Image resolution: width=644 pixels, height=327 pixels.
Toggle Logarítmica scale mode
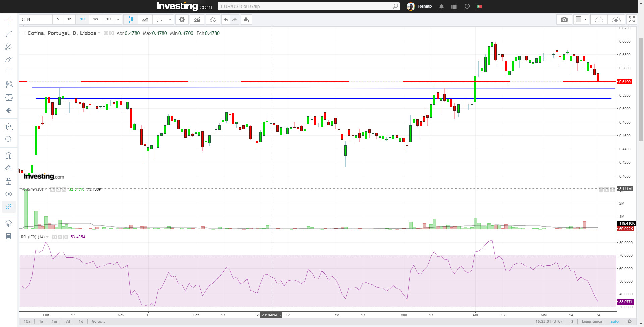pyautogui.click(x=592, y=321)
